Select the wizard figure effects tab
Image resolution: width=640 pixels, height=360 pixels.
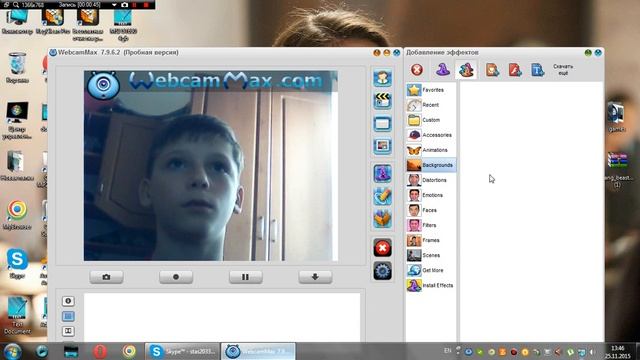466,70
